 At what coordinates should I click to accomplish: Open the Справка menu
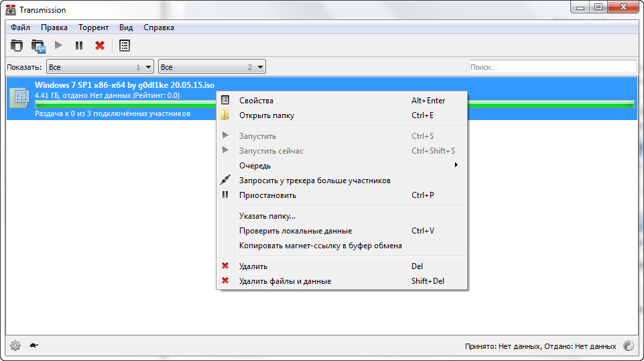click(x=159, y=28)
